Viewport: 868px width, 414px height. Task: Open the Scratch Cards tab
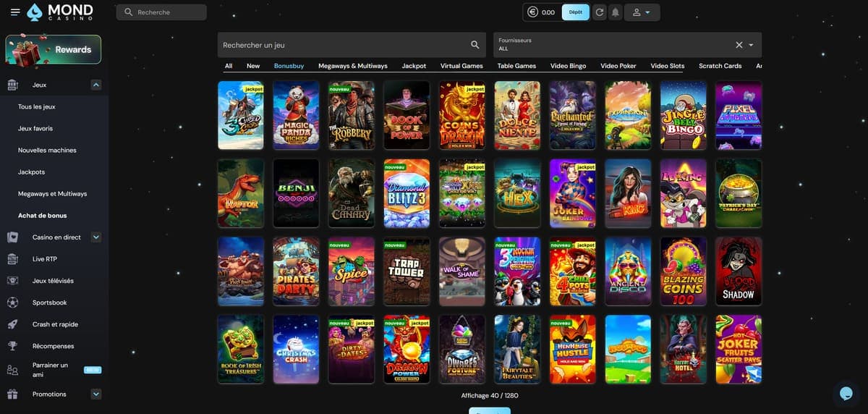click(x=720, y=66)
